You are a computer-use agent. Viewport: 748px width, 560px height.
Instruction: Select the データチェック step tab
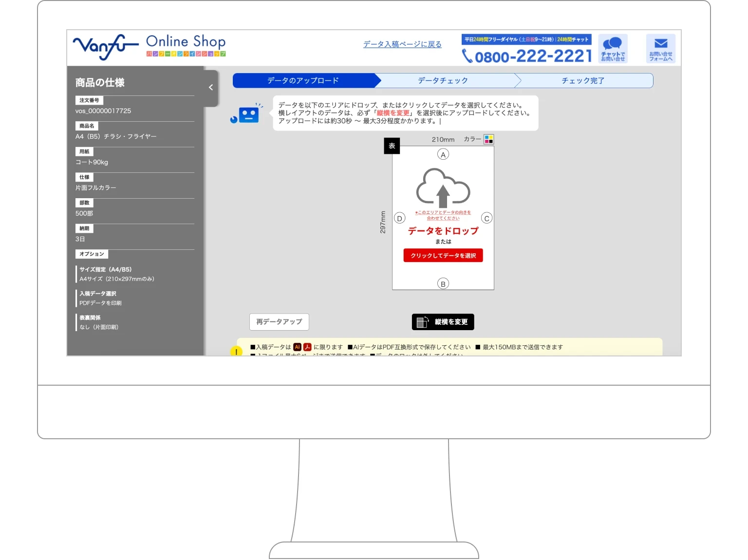[443, 80]
